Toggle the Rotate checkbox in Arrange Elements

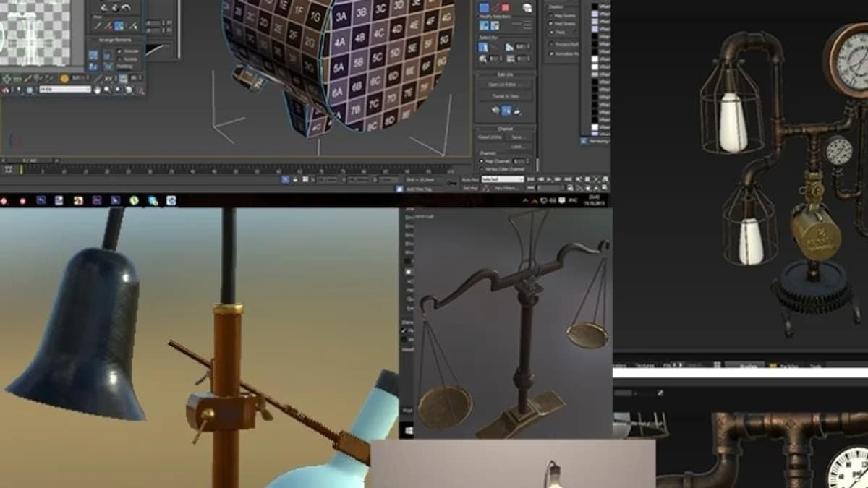click(x=119, y=59)
